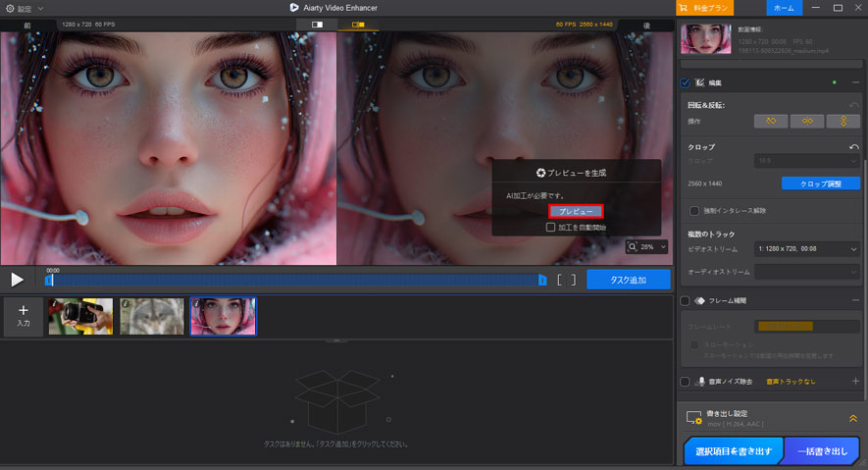Play the video with the play button
Image resolution: width=868 pixels, height=470 pixels.
click(x=17, y=280)
